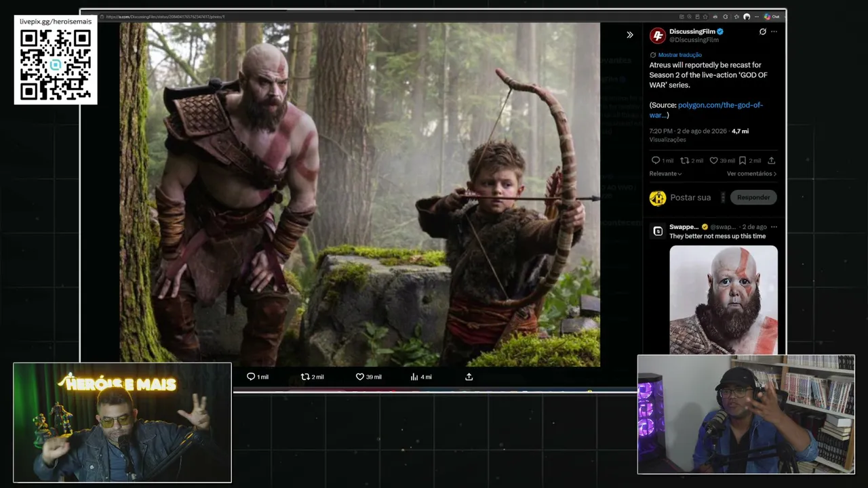Click the verified badge next to DiscussingFilm

click(720, 32)
